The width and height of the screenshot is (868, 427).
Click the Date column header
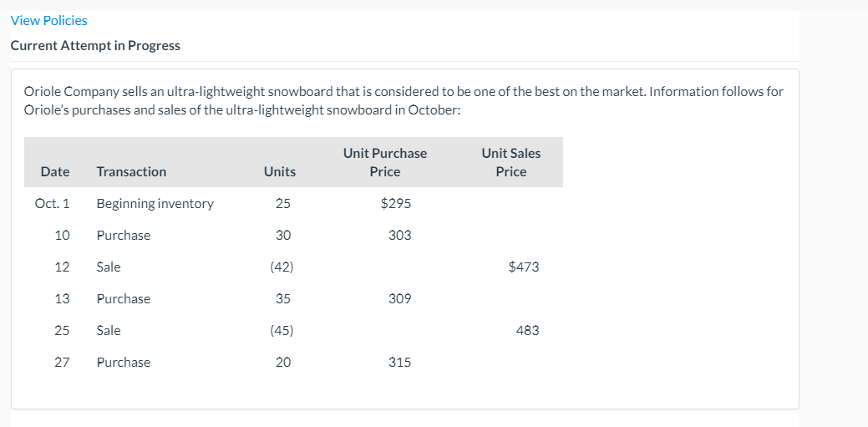pyautogui.click(x=55, y=171)
